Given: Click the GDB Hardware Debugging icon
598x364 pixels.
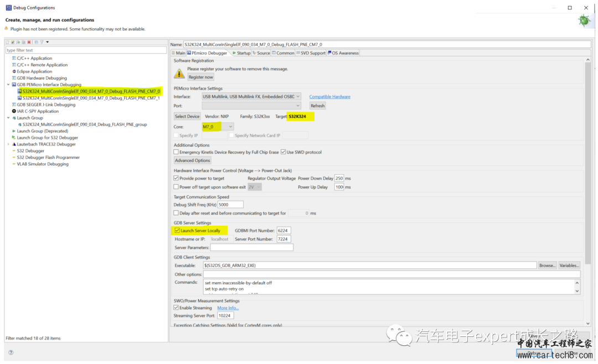Looking at the screenshot, I should click(x=14, y=78).
